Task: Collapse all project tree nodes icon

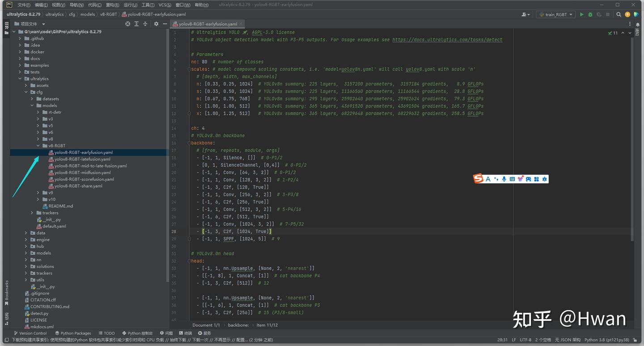Action: point(145,24)
